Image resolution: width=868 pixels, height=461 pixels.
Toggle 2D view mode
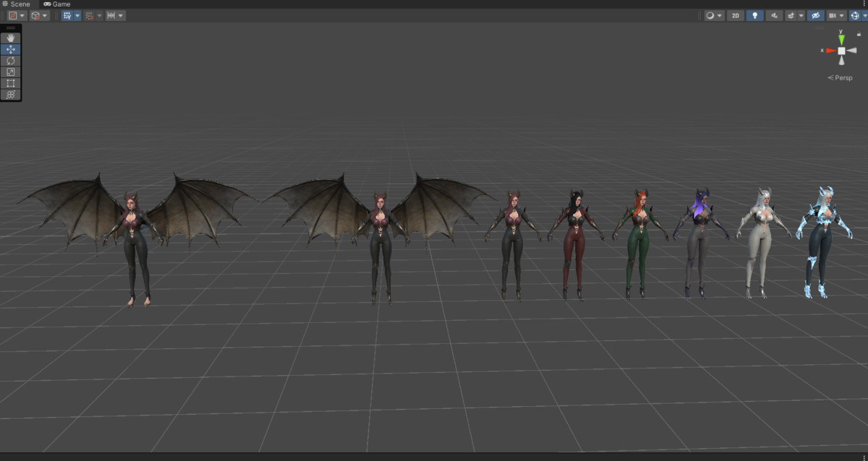point(736,15)
